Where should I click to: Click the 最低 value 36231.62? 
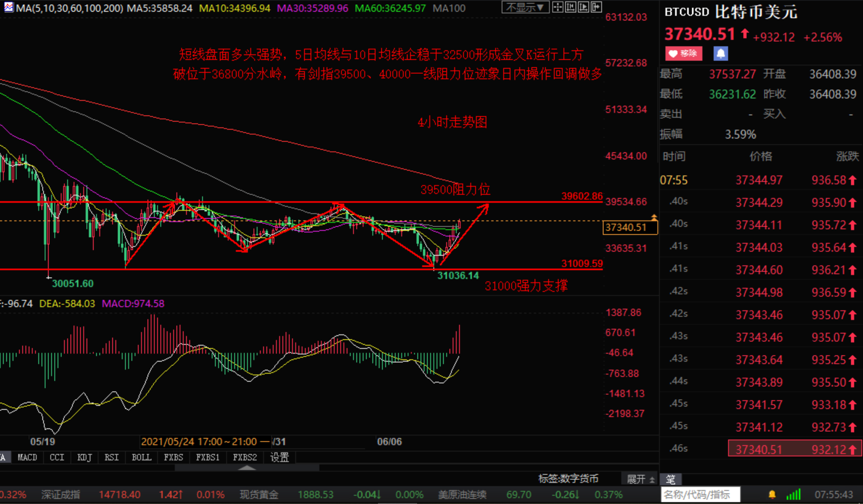[732, 95]
